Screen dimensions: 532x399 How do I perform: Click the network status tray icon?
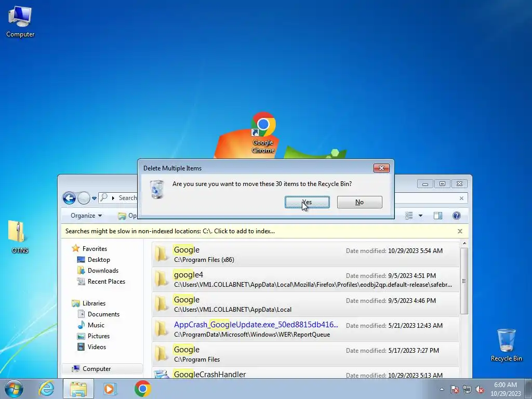coord(467,389)
